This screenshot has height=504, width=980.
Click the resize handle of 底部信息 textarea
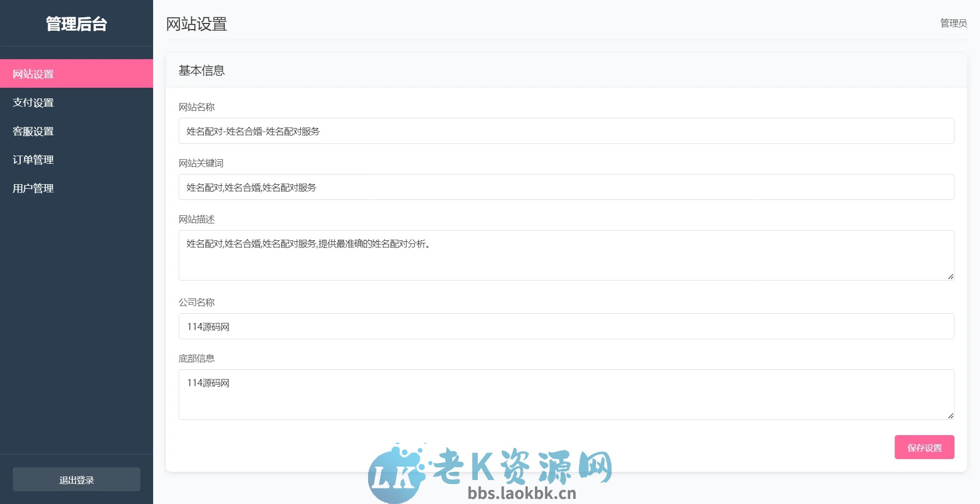click(950, 417)
